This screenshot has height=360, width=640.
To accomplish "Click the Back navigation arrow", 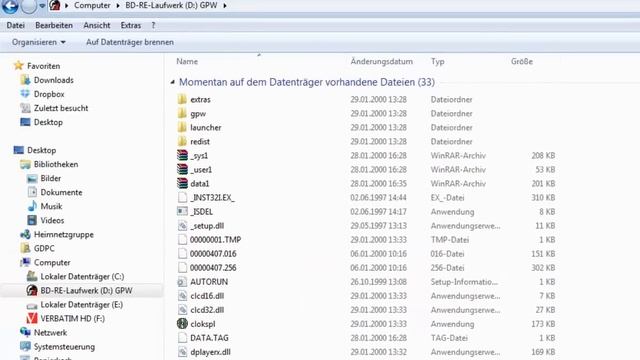I will tap(9, 6).
